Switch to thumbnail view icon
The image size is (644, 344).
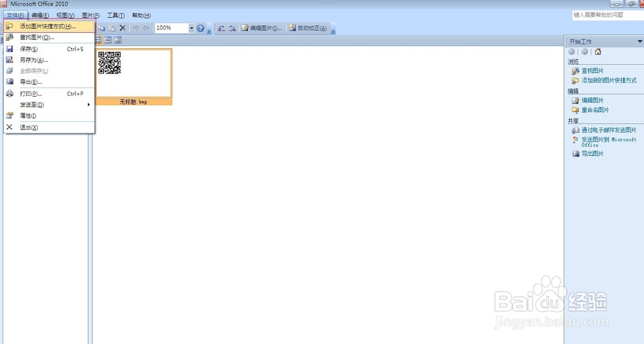tap(98, 41)
